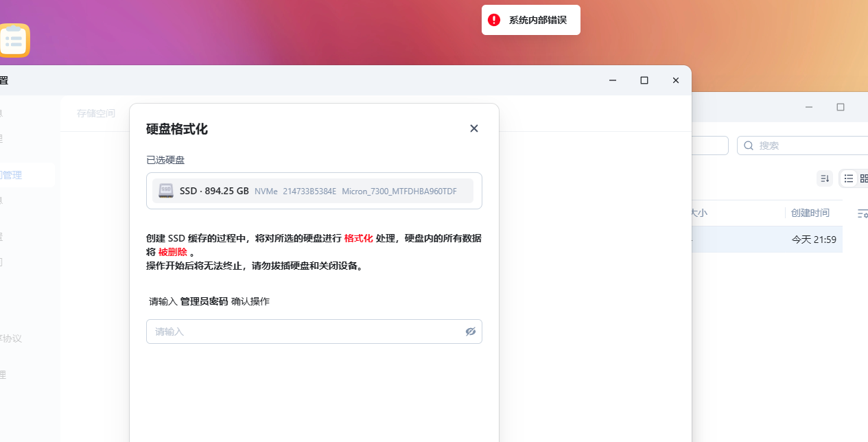The image size is (868, 442).
Task: Maximize the rear file window
Action: pos(841,107)
